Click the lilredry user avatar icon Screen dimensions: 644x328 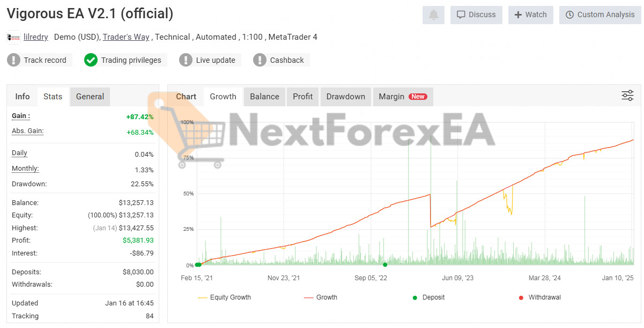pyautogui.click(x=13, y=37)
